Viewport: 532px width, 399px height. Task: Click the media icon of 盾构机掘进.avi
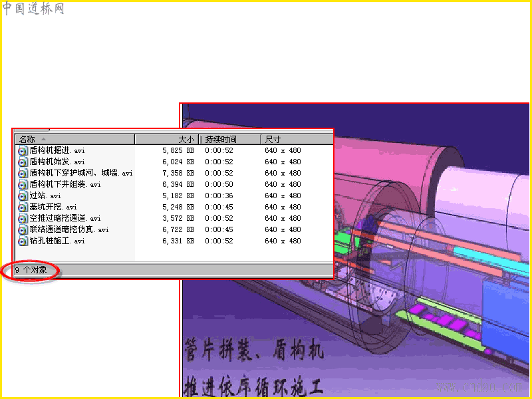(23, 151)
